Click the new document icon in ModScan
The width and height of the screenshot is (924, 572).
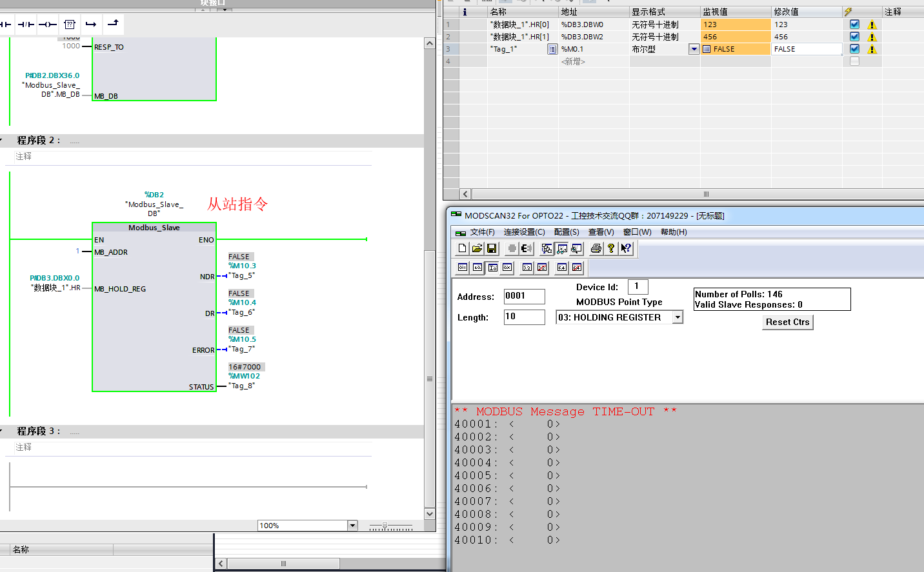pos(462,248)
